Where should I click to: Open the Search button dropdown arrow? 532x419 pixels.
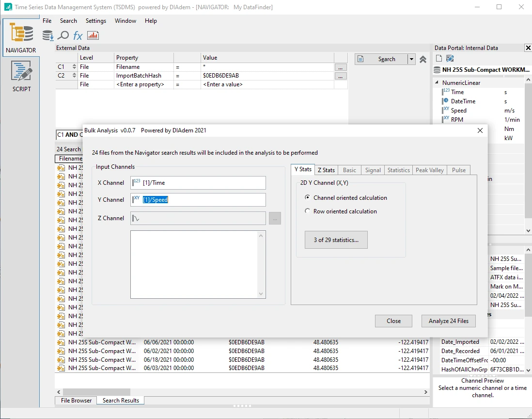411,59
